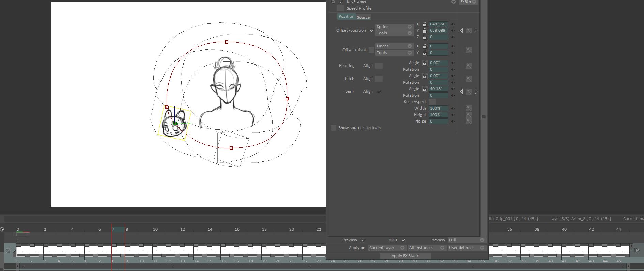Enable the Offset/pivot checkbox

pyautogui.click(x=372, y=50)
